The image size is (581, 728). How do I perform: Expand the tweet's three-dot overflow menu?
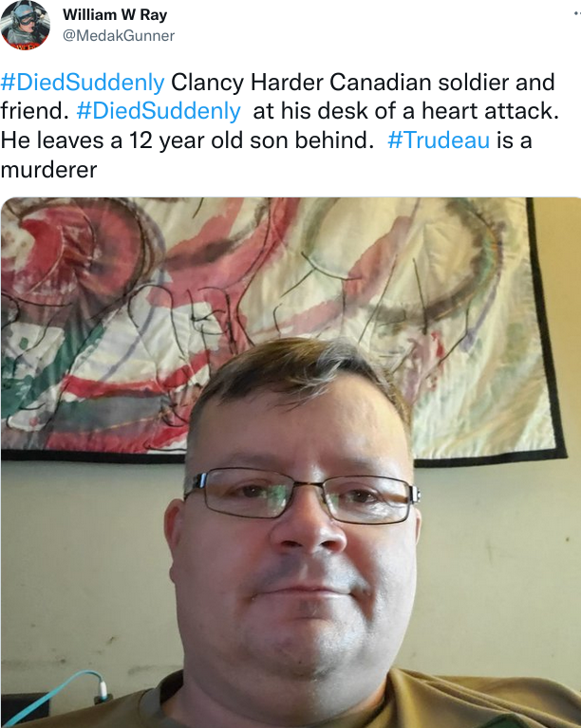click(577, 14)
